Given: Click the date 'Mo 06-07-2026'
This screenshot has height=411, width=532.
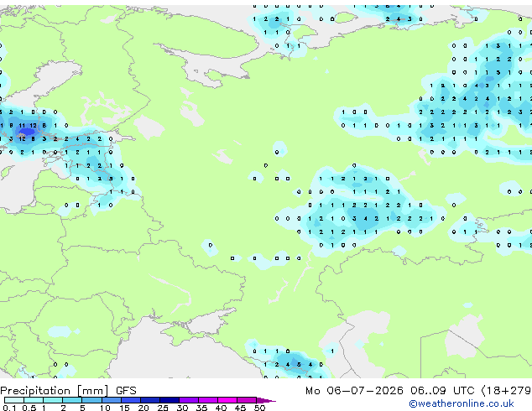Looking at the screenshot, I should (x=354, y=391).
